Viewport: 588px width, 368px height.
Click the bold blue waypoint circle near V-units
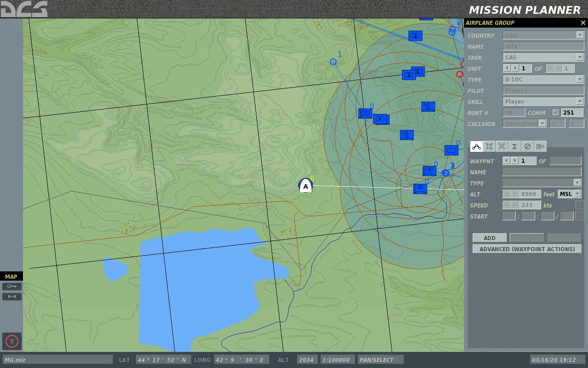click(445, 173)
